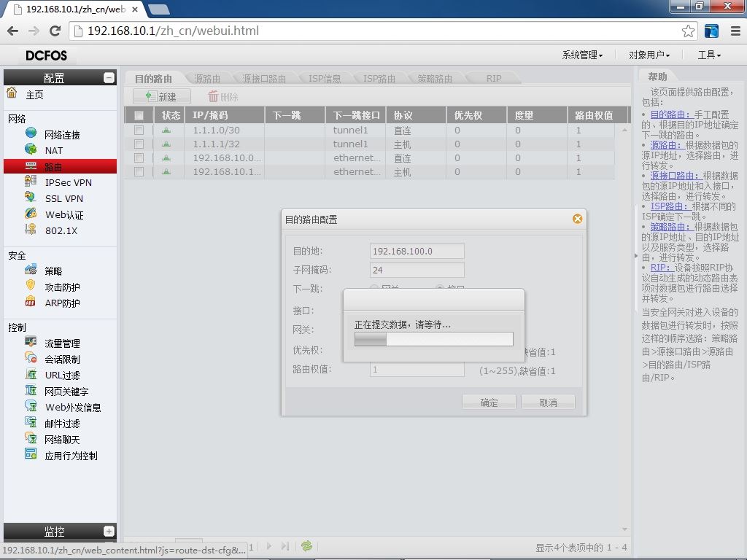Close the 目的路由配置 dialog
747x560 pixels.
(x=578, y=219)
